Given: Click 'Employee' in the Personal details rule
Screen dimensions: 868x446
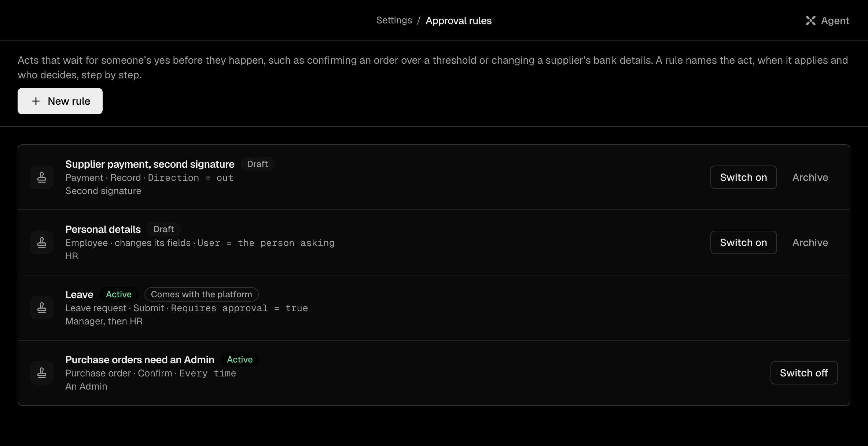Looking at the screenshot, I should click(87, 243).
